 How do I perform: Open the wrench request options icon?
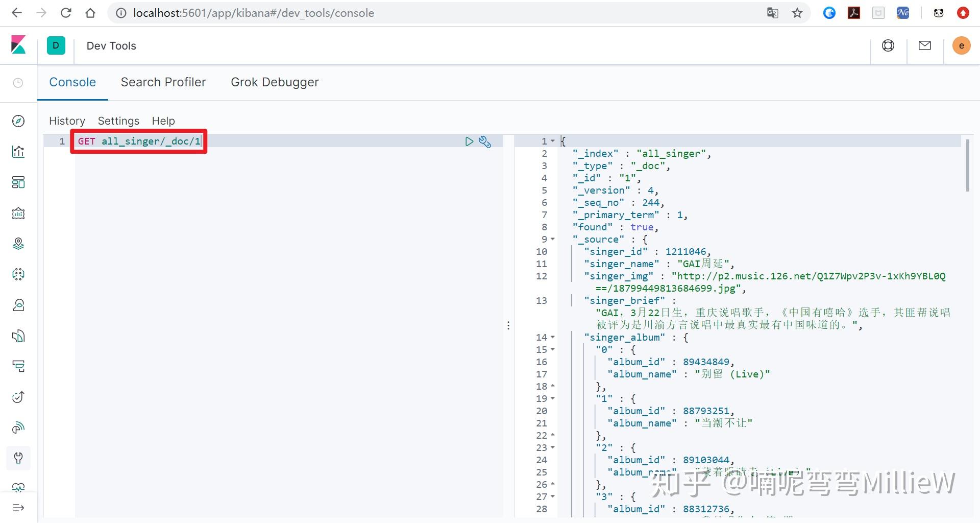coord(485,141)
